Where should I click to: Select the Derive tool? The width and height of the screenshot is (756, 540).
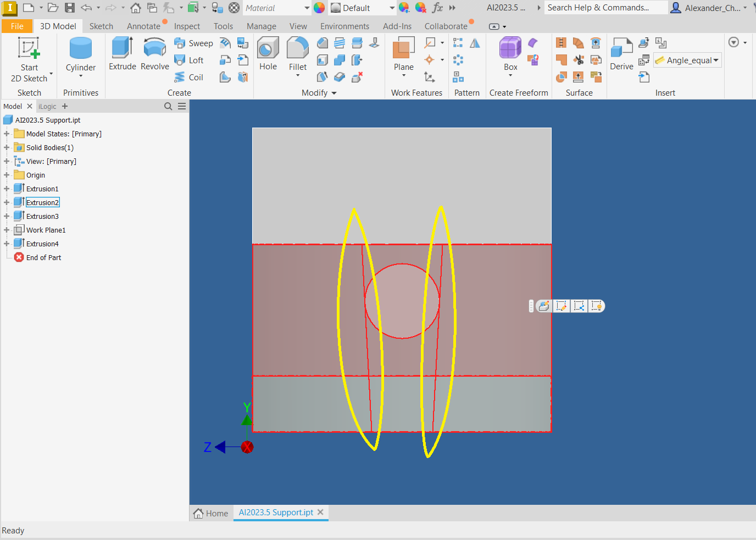tap(621, 53)
